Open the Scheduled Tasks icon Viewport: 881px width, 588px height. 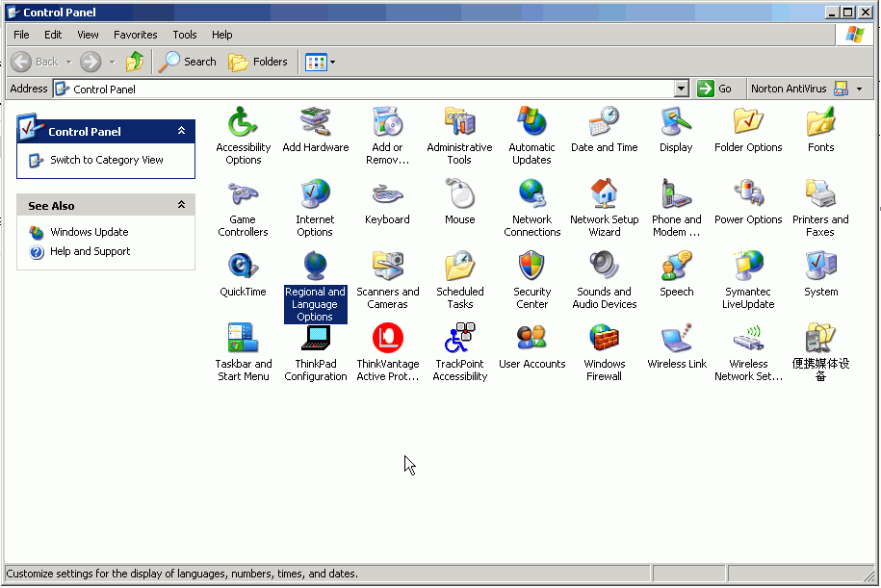[x=459, y=267]
